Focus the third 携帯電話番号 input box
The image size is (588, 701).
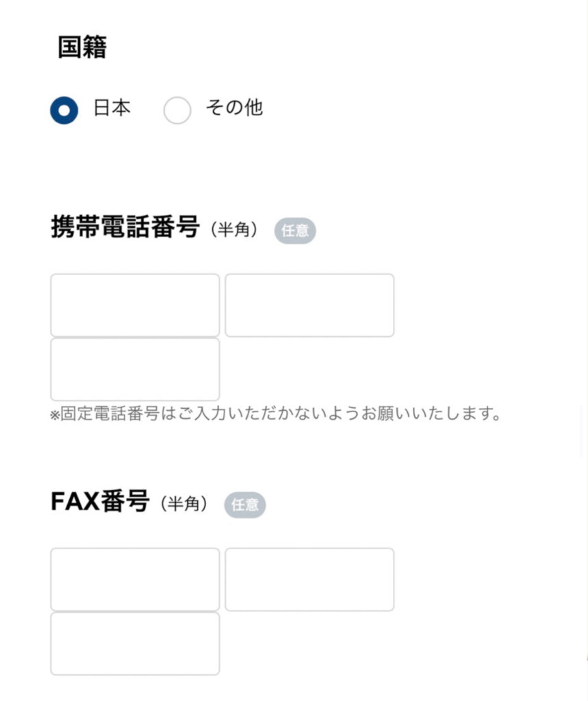135,369
